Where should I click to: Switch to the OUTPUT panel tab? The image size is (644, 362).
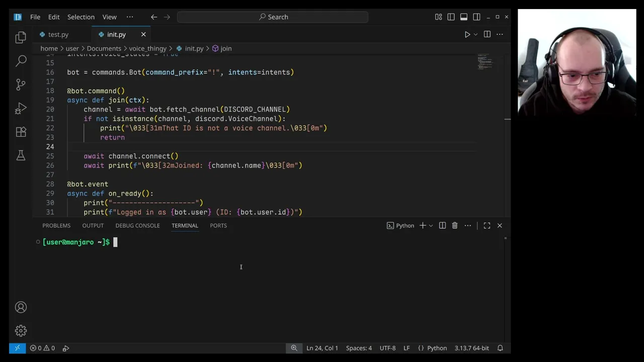(x=93, y=225)
